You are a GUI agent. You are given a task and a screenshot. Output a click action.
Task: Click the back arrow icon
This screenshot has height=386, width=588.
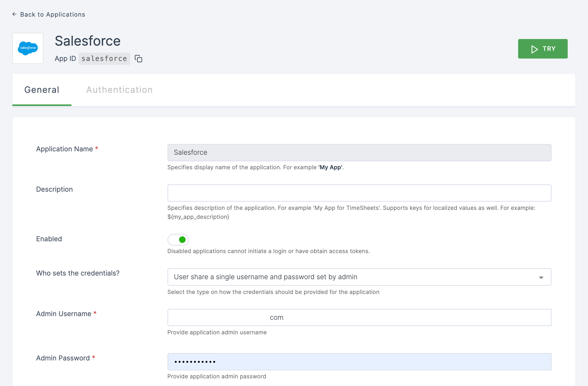tap(15, 14)
